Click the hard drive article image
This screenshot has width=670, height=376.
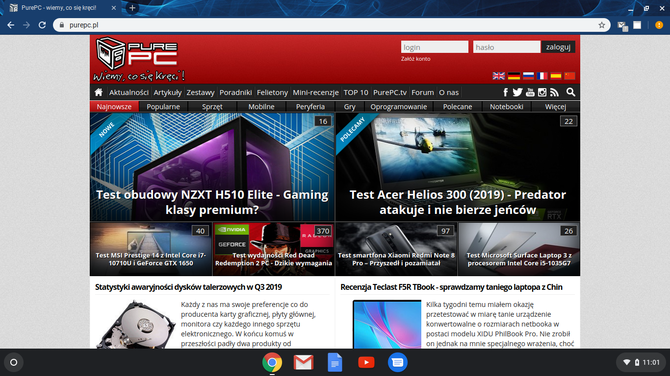click(136, 324)
